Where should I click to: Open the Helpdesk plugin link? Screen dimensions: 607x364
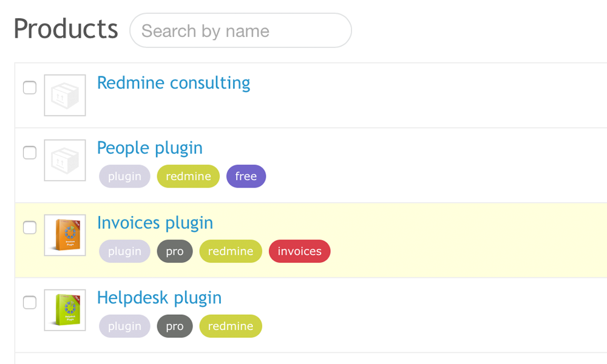[x=160, y=298]
